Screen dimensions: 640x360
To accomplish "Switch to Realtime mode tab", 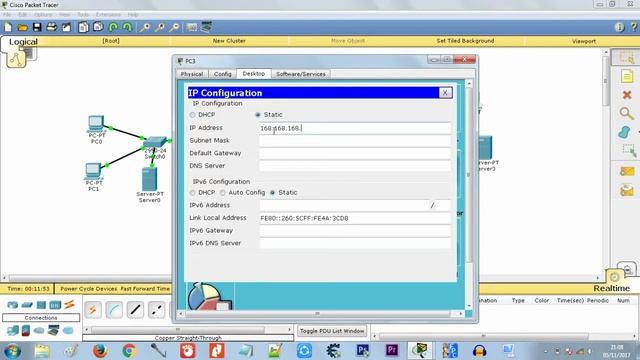I will pyautogui.click(x=611, y=289).
